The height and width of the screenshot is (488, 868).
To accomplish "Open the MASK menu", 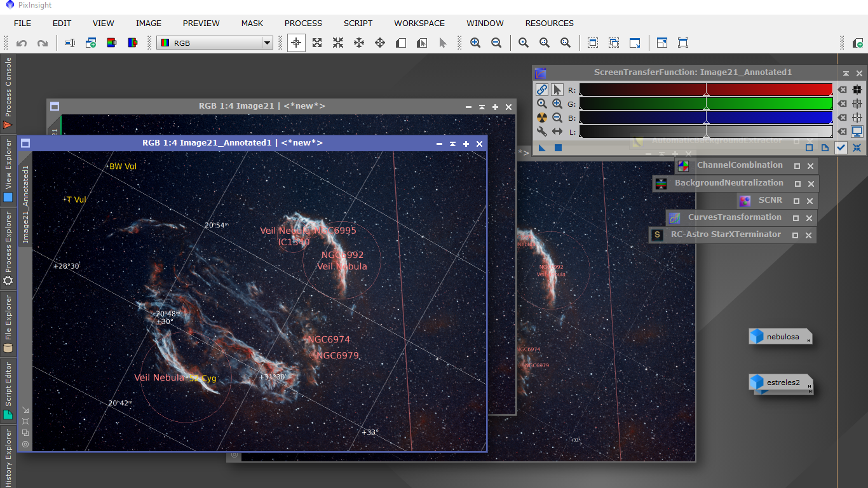I will [x=252, y=23].
